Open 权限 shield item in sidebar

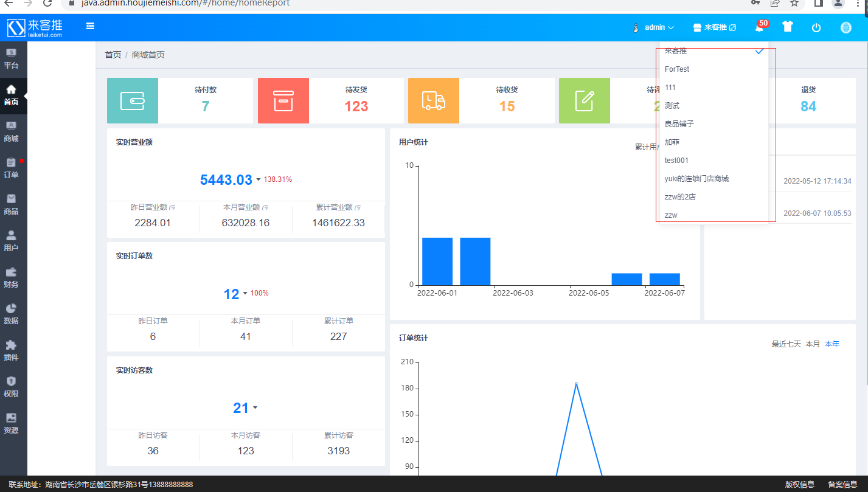pos(11,387)
